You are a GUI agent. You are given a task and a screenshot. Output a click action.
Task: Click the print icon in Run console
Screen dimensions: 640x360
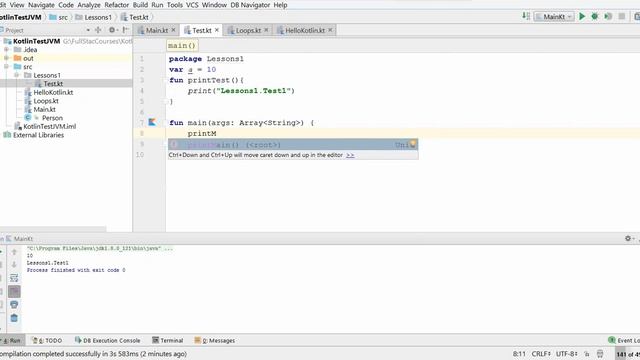(x=14, y=304)
